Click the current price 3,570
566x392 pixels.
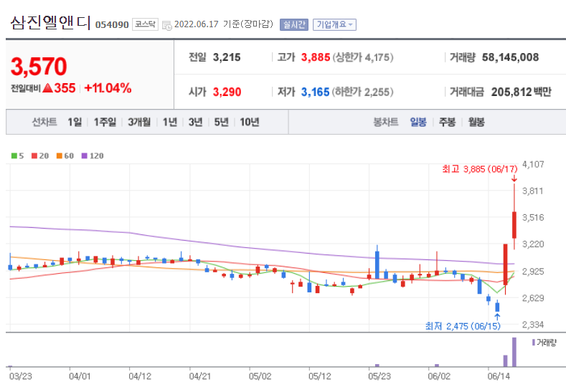coord(39,67)
